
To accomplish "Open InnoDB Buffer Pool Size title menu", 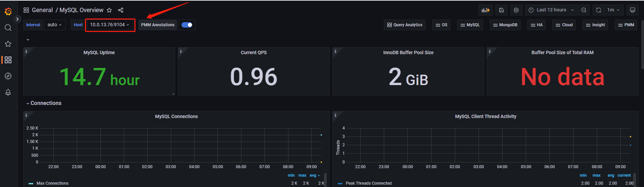I will (408, 52).
